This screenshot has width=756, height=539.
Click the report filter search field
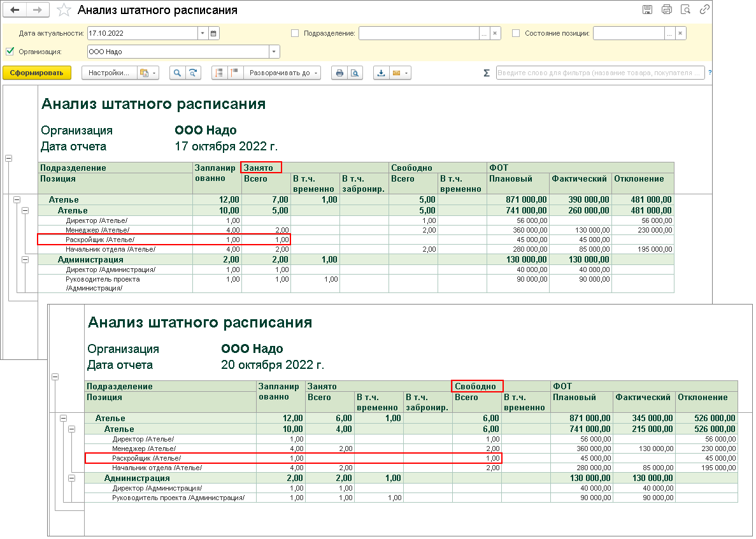click(599, 73)
